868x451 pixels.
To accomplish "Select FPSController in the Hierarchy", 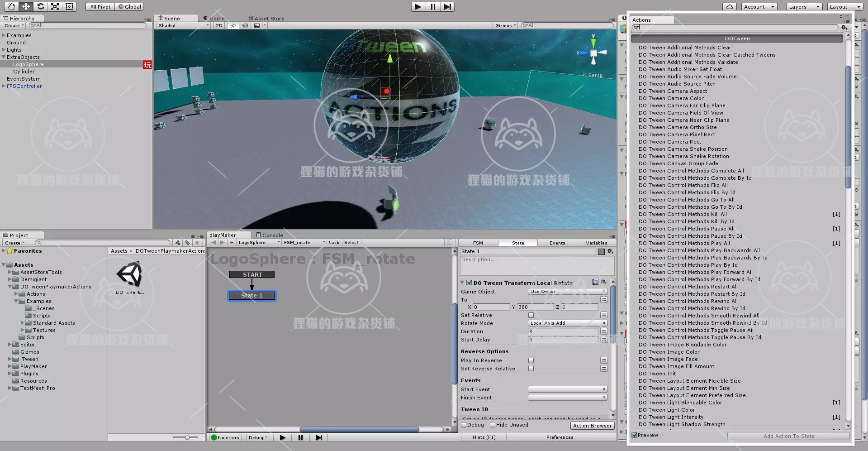I will click(24, 86).
